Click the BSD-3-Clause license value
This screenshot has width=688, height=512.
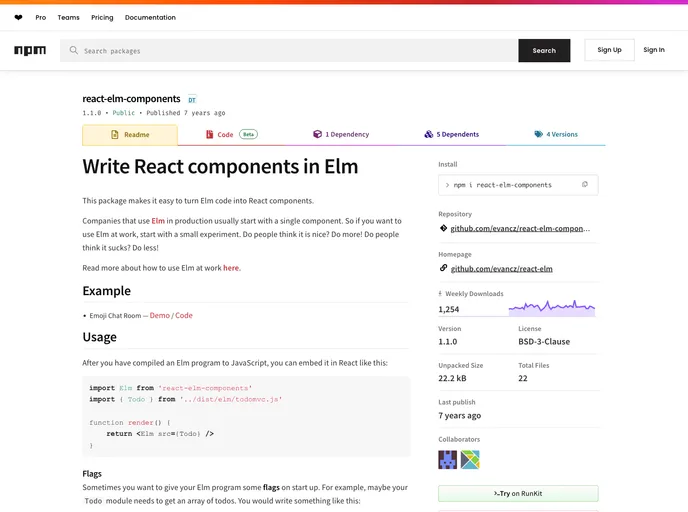pyautogui.click(x=544, y=342)
